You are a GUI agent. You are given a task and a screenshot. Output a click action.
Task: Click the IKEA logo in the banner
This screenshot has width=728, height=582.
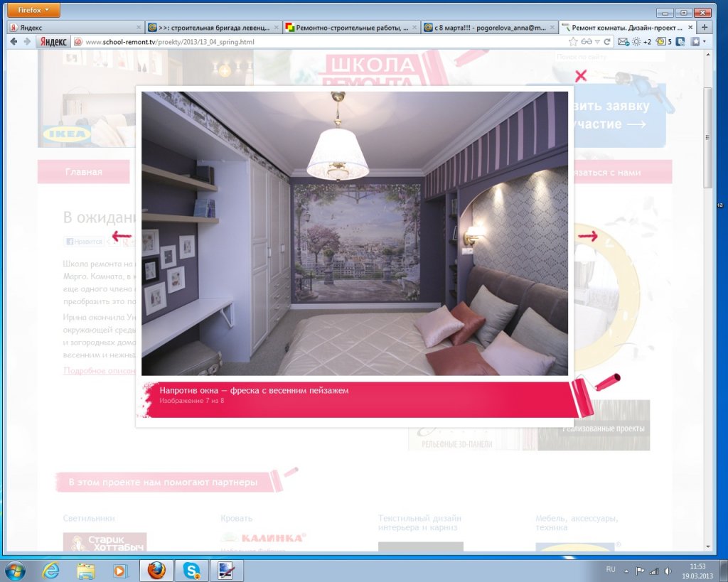coord(67,134)
